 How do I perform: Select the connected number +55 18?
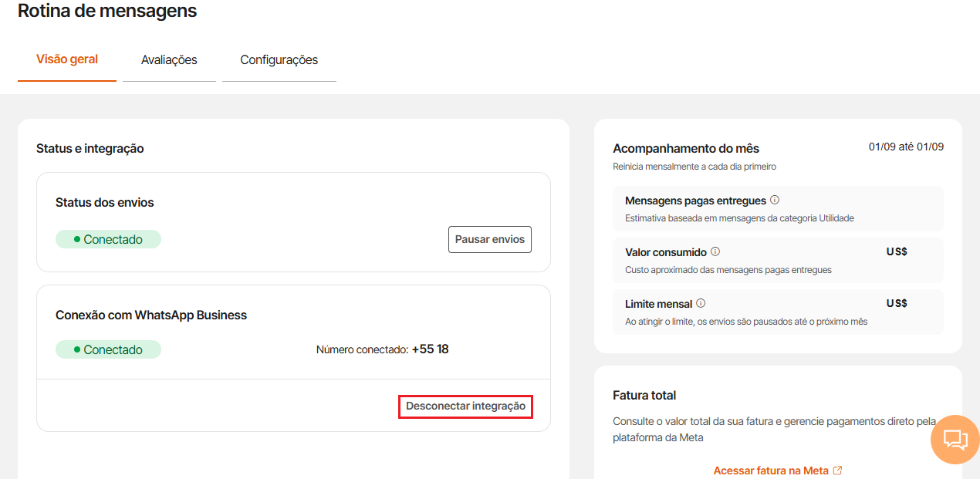point(430,349)
